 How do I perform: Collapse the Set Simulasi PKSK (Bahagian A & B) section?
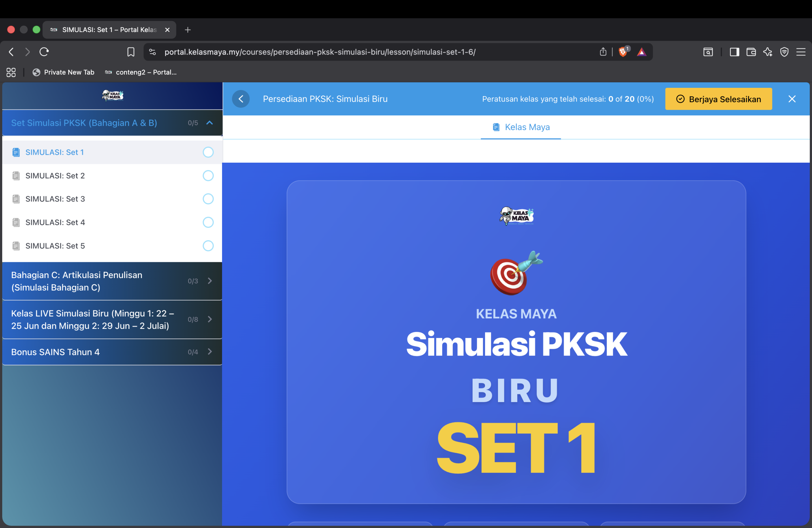[x=112, y=123]
